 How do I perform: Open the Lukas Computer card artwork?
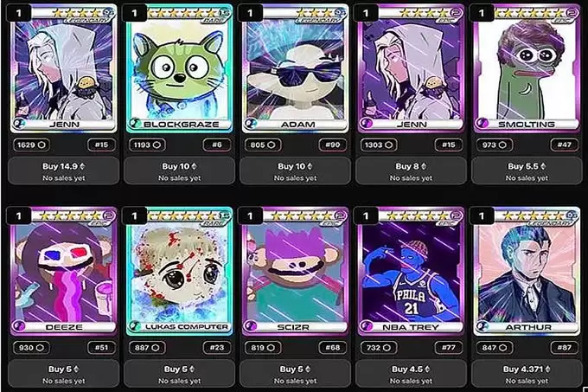point(179,271)
